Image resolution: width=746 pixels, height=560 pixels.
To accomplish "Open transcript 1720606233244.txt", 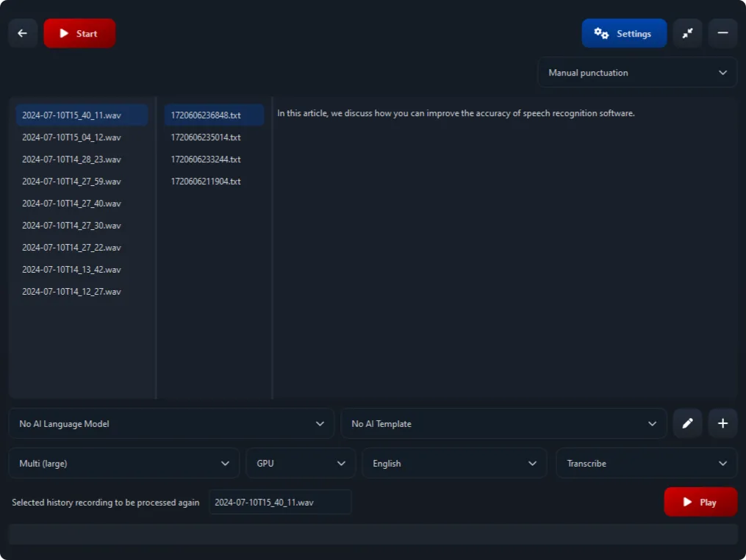I will click(214, 159).
